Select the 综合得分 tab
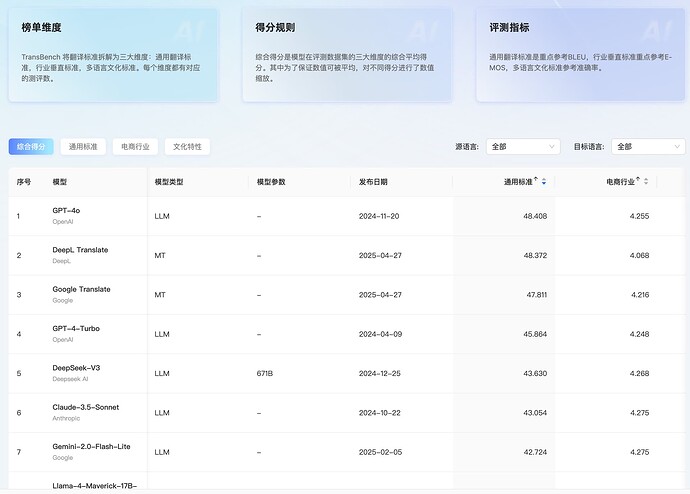The image size is (690, 494). point(31,146)
